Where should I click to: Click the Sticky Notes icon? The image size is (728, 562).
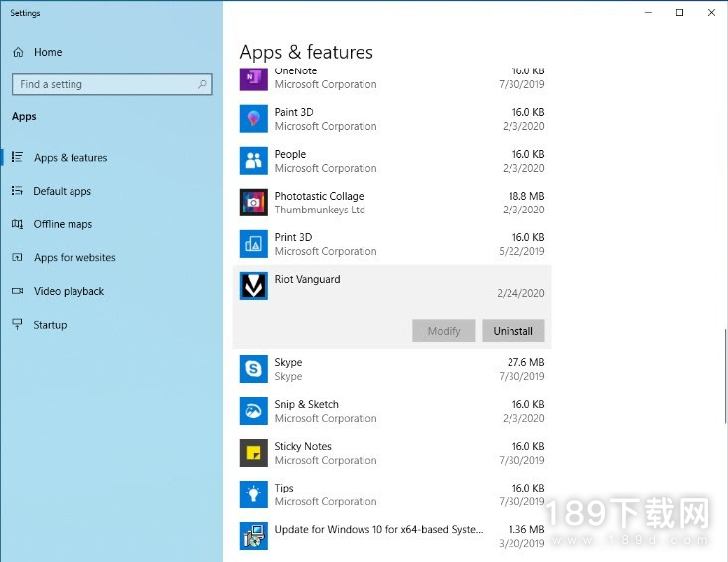(x=254, y=453)
